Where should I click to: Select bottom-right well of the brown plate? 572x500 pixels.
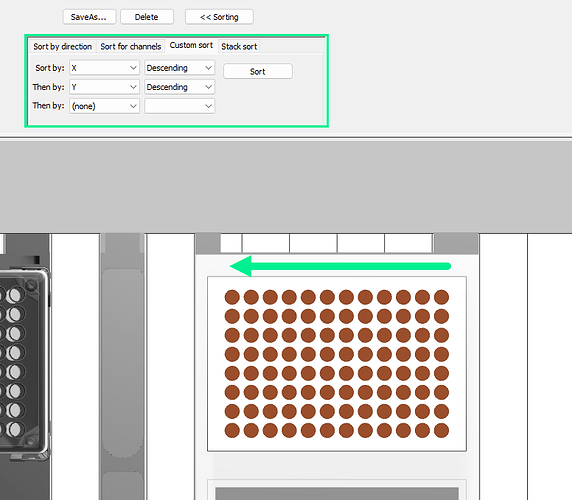(441, 430)
